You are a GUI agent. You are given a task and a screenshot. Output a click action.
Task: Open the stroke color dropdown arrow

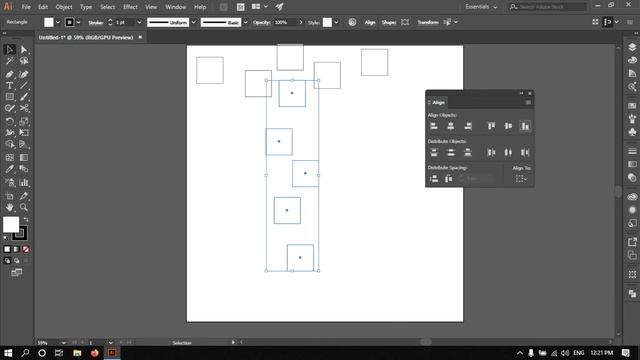coord(78,22)
